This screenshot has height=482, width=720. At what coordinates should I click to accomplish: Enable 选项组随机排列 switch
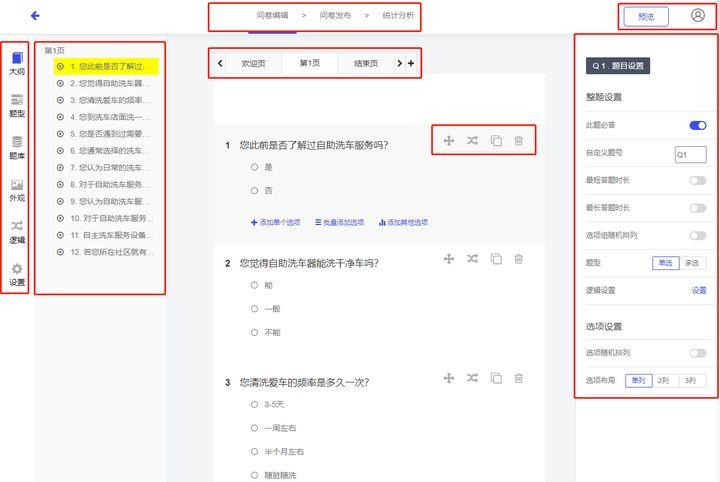pos(698,235)
